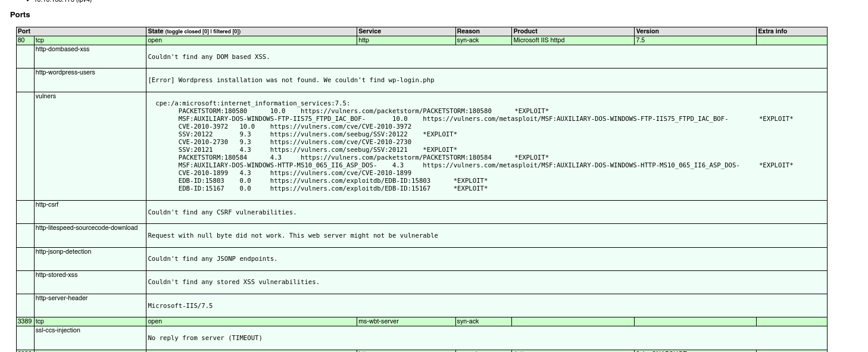Select the Wordpress installation not found error

pyautogui.click(x=291, y=80)
